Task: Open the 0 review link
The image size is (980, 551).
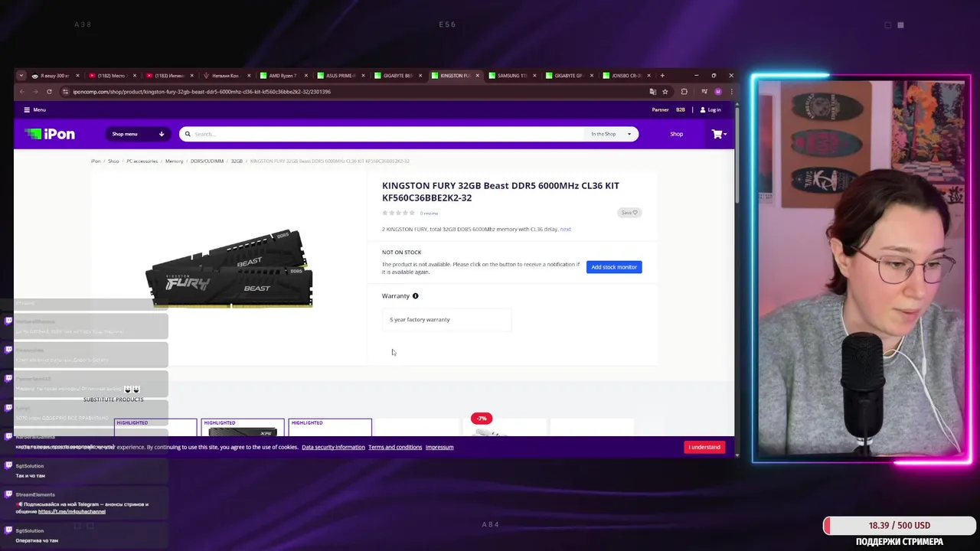Action: pyautogui.click(x=429, y=214)
